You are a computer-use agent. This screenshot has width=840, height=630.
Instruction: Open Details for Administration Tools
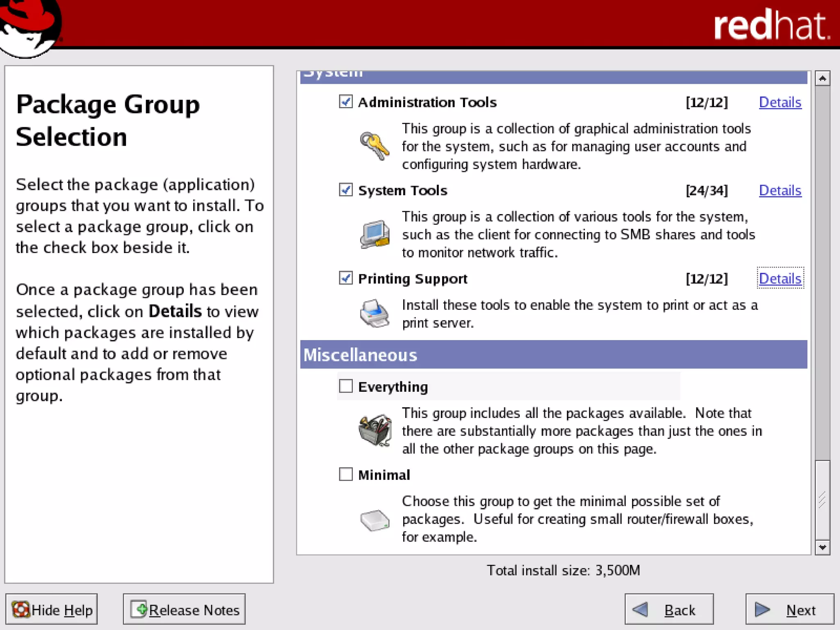tap(780, 102)
